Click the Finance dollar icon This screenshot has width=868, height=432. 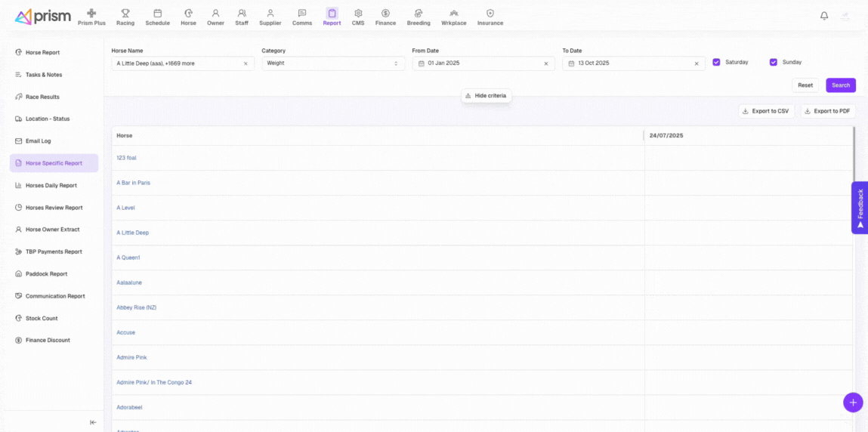[x=385, y=14]
